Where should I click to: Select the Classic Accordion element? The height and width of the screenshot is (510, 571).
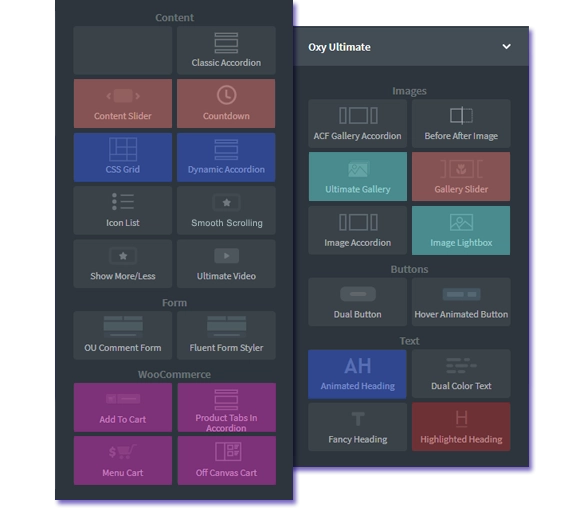[x=226, y=50]
